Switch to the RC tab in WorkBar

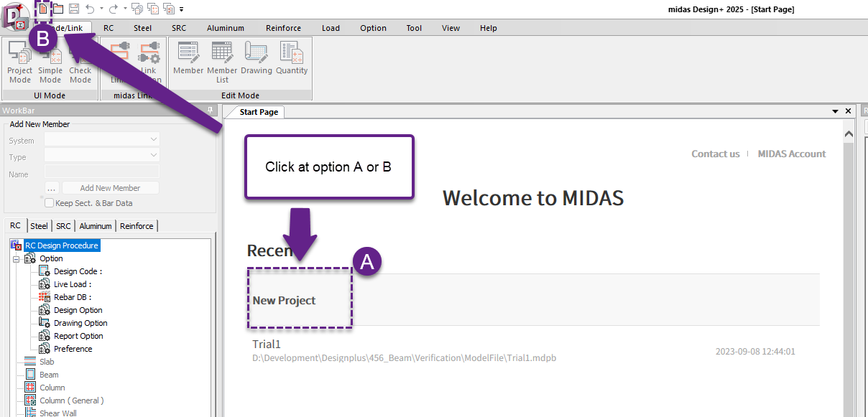click(15, 226)
